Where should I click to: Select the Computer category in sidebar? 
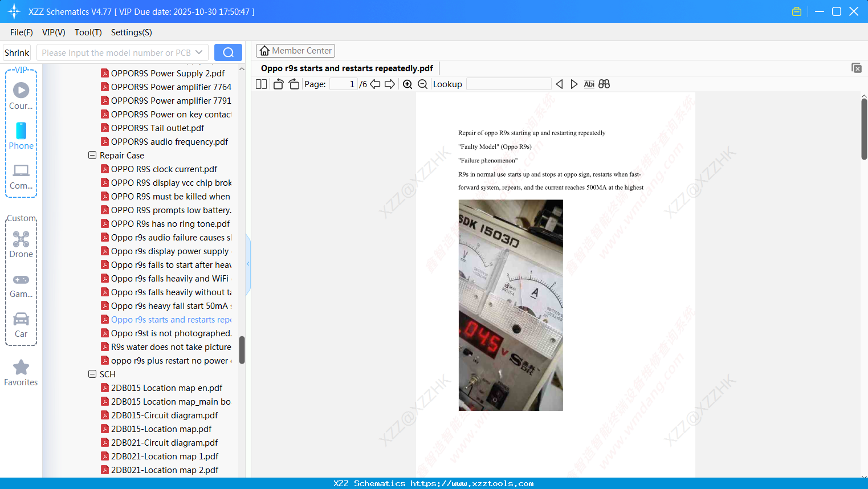tap(21, 176)
